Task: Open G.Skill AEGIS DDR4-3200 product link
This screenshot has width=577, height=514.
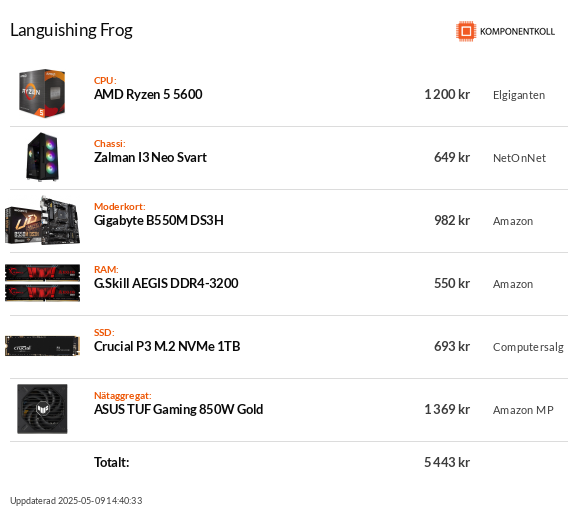Action: [166, 283]
